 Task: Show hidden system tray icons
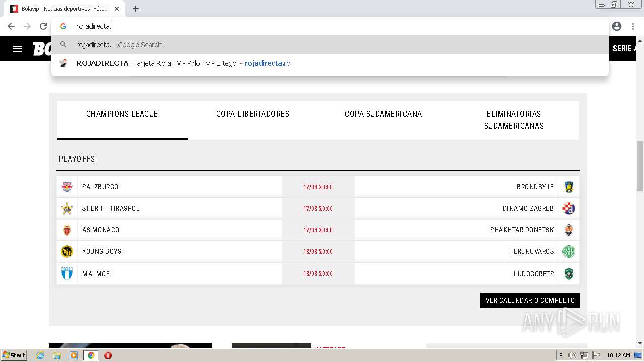[561, 355]
